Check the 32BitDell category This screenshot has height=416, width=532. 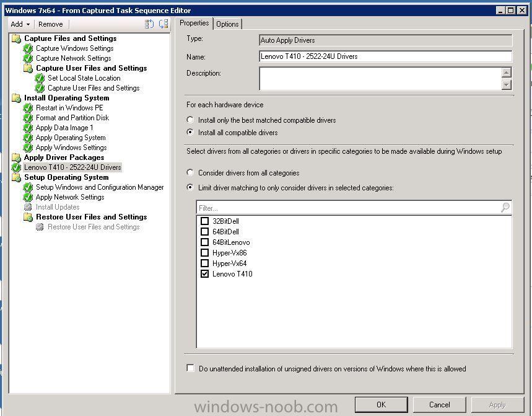point(204,221)
